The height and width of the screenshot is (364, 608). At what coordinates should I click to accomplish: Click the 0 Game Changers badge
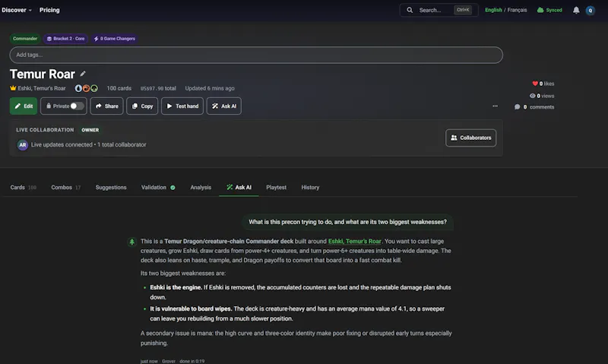pos(115,39)
